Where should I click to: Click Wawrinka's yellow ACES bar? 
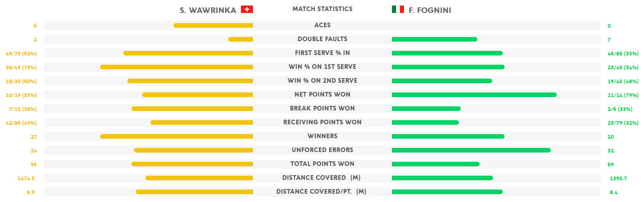pos(213,25)
